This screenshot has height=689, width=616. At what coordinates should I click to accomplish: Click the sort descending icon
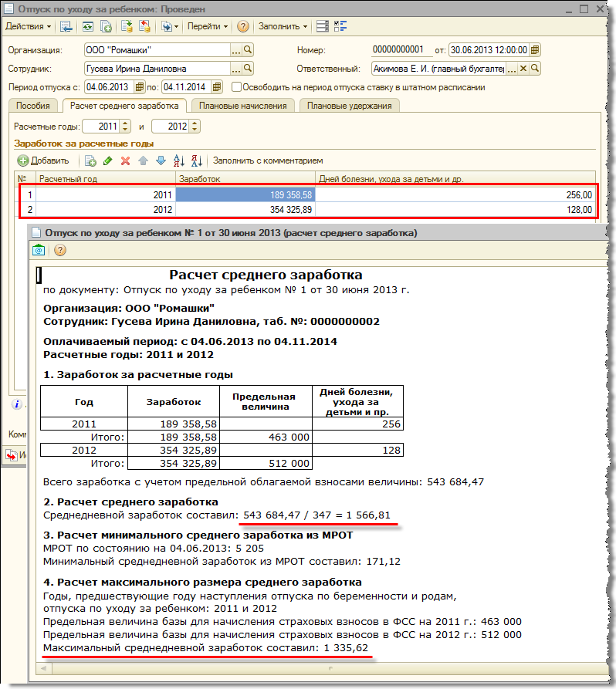pos(197,160)
